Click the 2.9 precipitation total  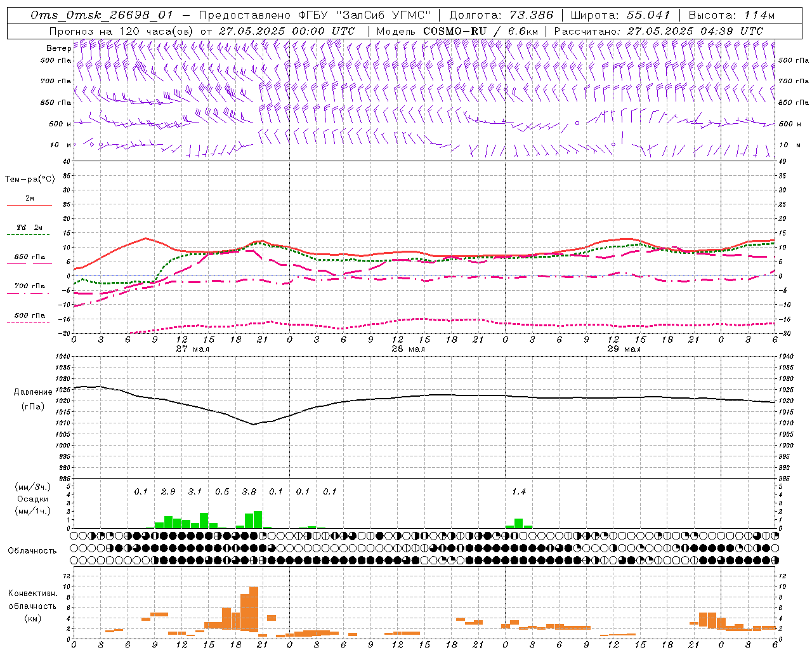pyautogui.click(x=168, y=492)
